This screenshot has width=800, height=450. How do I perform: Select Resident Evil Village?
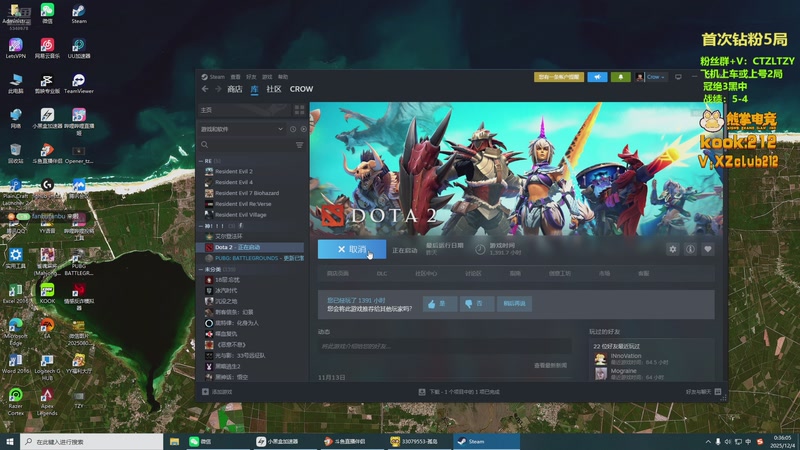(240, 215)
